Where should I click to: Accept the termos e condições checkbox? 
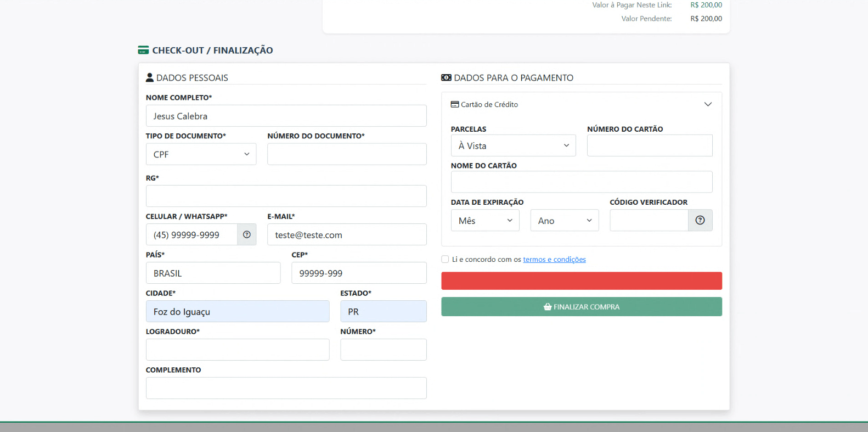point(445,259)
